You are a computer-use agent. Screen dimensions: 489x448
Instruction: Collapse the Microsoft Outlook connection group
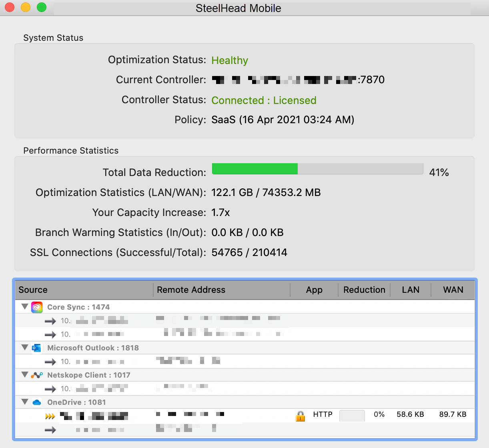point(25,348)
